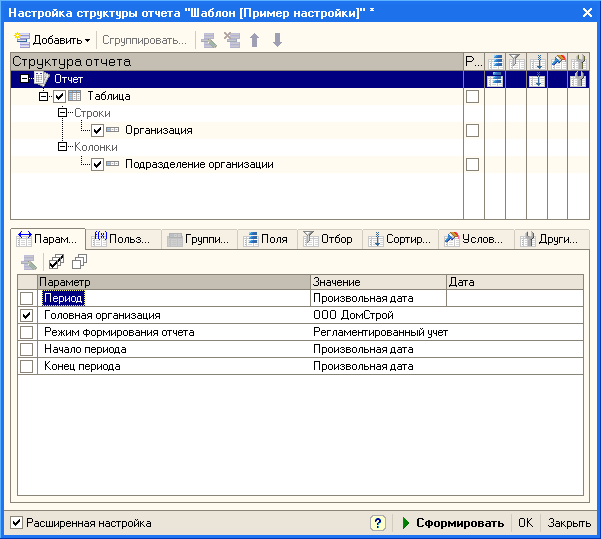The height and width of the screenshot is (539, 601).
Task: Disable the Расширенная настройка checkbox
Action: [x=16, y=523]
